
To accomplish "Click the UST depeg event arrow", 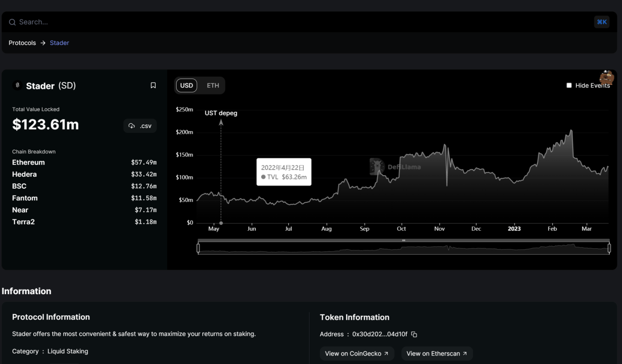I will pyautogui.click(x=221, y=122).
